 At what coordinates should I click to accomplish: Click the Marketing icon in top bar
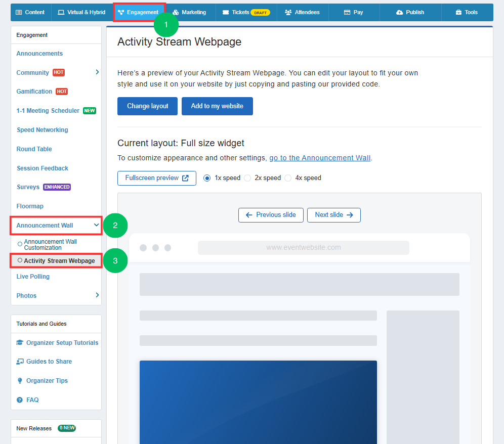click(x=176, y=12)
